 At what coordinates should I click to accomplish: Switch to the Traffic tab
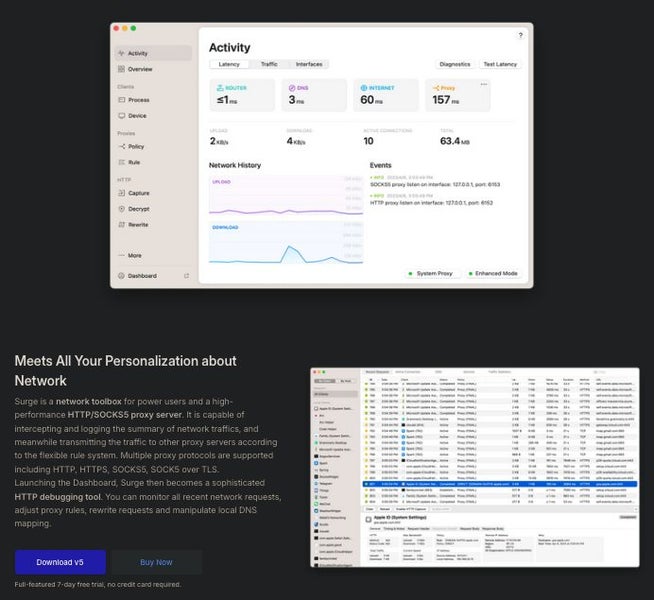[269, 64]
